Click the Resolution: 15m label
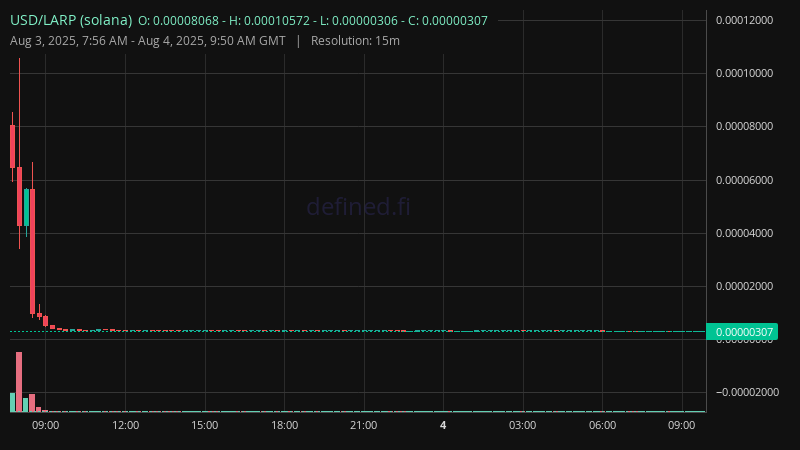 tap(355, 41)
